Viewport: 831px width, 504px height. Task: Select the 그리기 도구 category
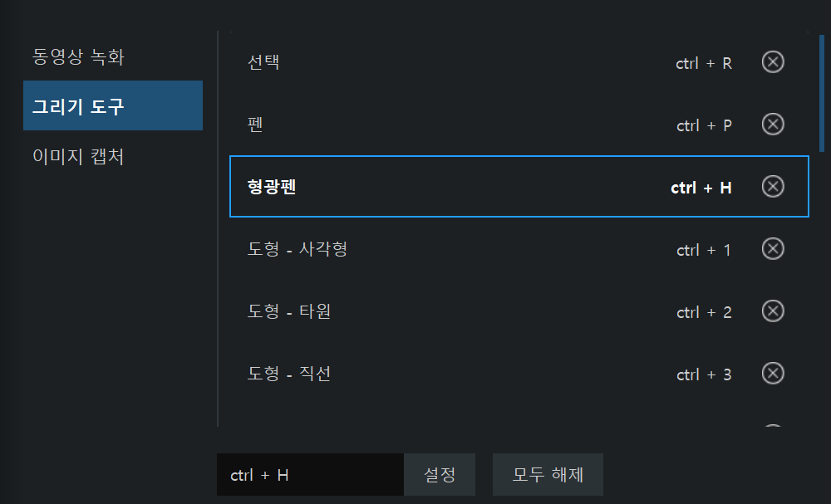point(113,105)
